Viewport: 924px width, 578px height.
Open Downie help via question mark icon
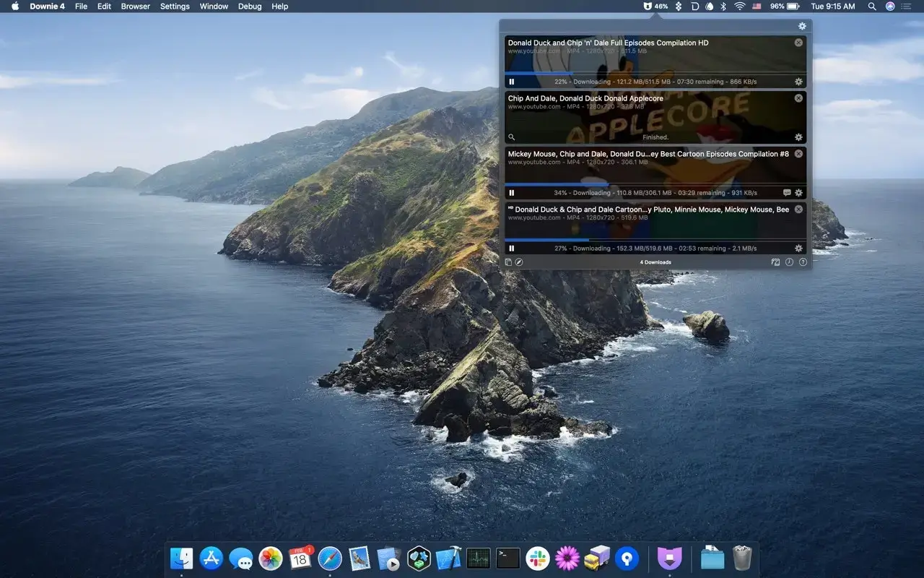[x=803, y=262]
